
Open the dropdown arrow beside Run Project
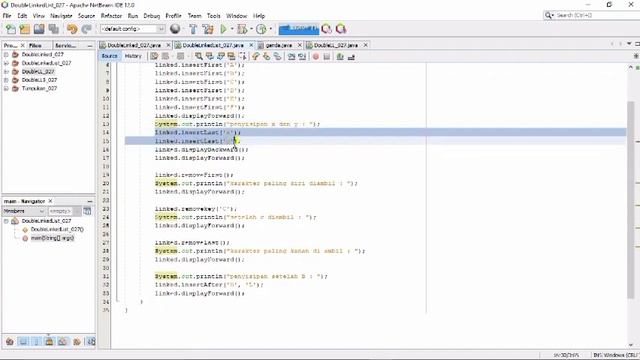pos(232,29)
